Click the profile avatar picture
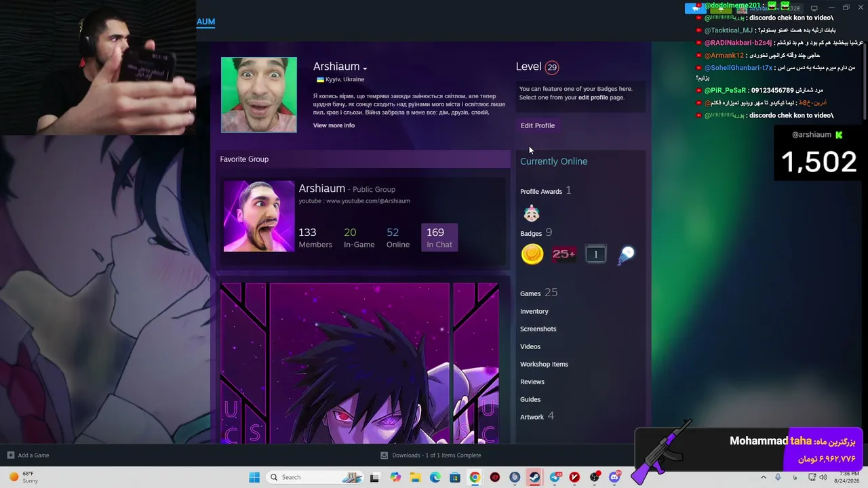 259,95
